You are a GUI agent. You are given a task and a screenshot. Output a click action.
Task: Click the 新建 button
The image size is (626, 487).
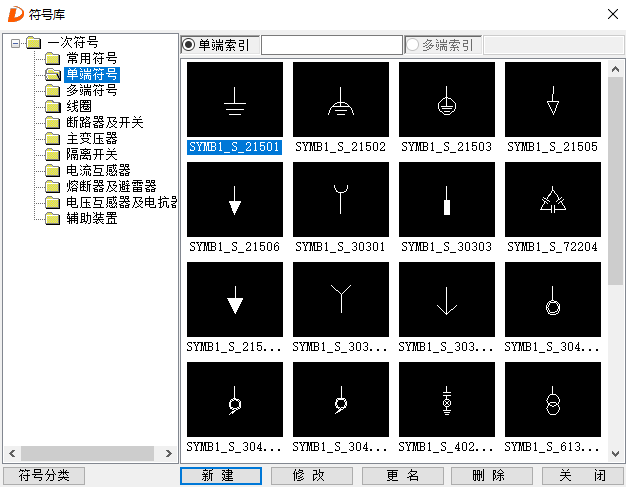221,476
